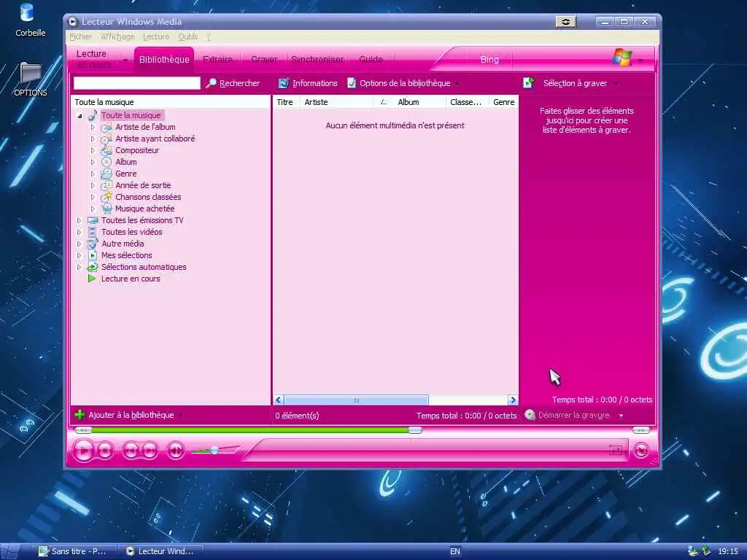Sort by the Genre column header

[x=503, y=102]
